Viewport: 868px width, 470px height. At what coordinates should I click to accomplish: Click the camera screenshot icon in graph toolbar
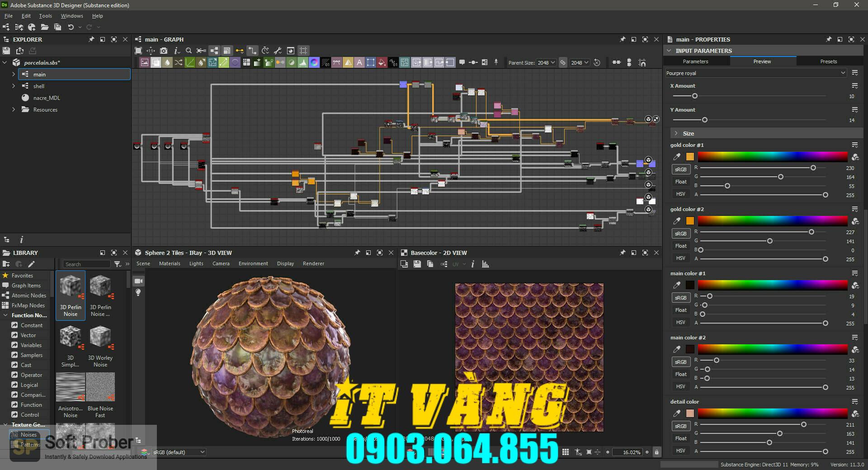tap(164, 51)
